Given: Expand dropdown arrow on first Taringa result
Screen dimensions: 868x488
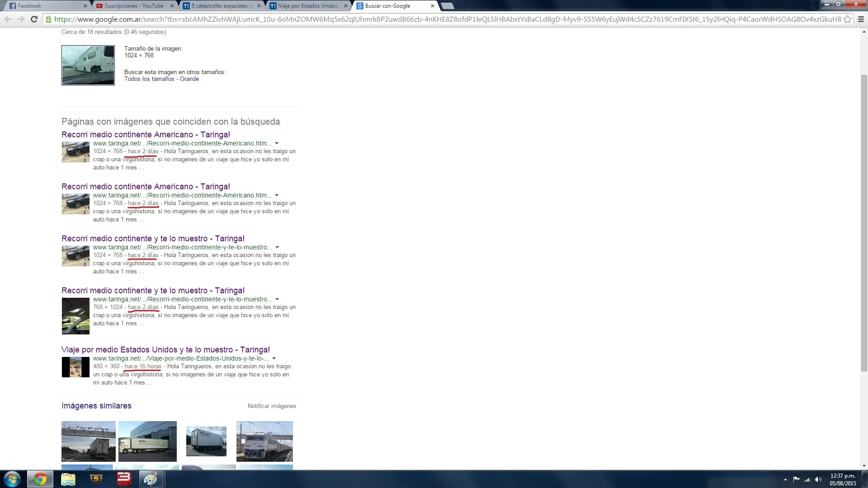Looking at the screenshot, I should point(277,144).
